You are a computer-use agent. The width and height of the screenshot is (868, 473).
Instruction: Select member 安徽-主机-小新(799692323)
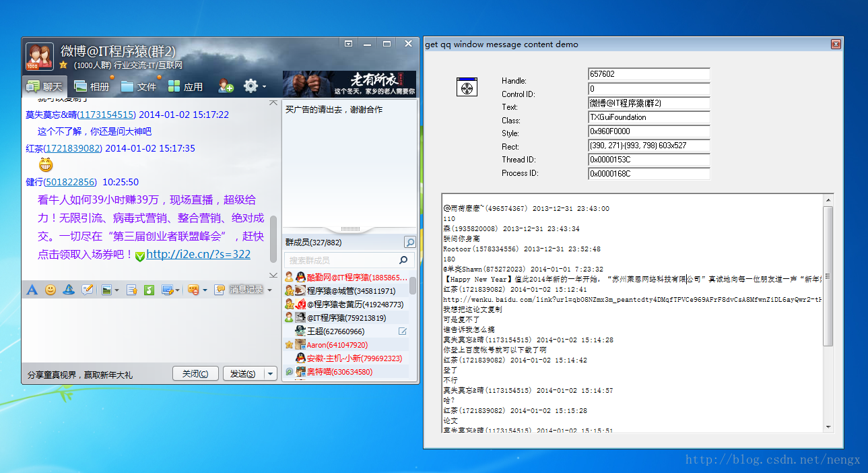[346, 358]
